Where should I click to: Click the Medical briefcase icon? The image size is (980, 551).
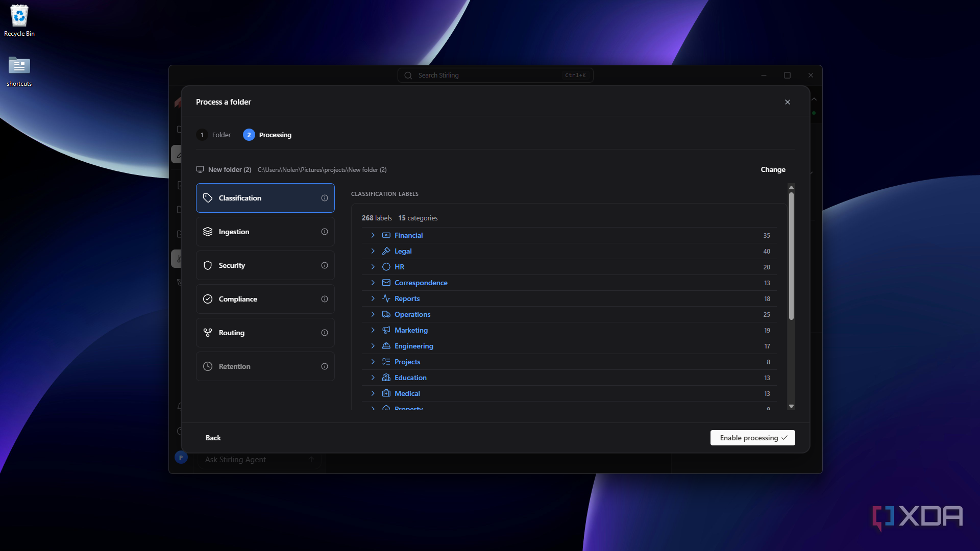386,393
